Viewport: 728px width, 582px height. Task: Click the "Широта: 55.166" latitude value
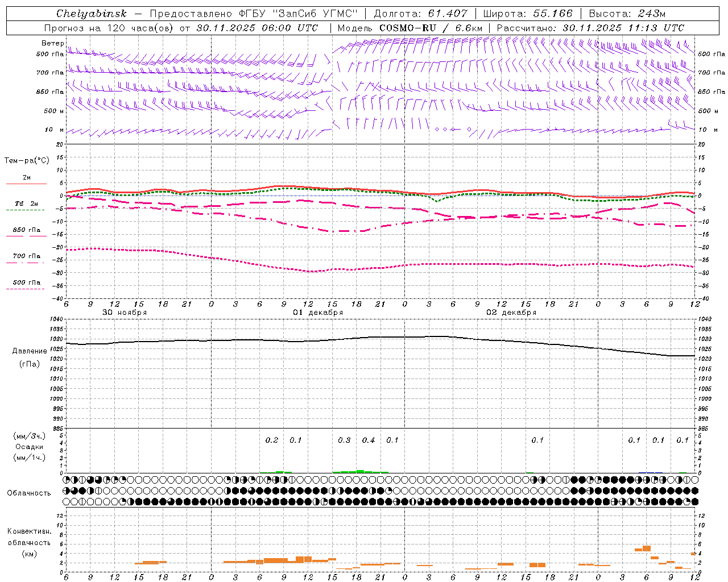click(528, 14)
